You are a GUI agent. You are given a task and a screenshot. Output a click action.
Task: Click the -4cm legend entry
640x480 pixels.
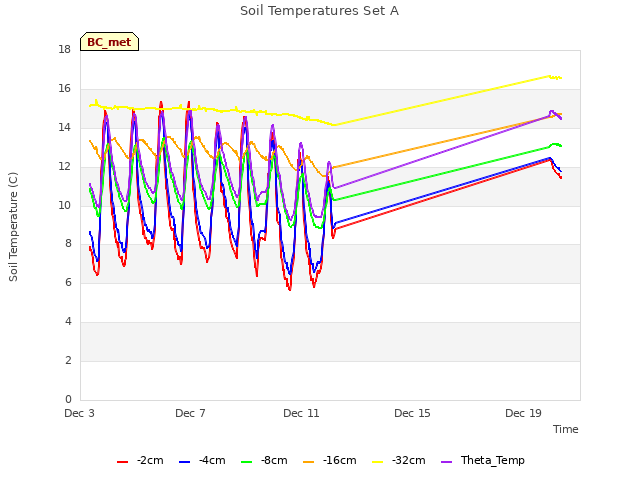202,460
